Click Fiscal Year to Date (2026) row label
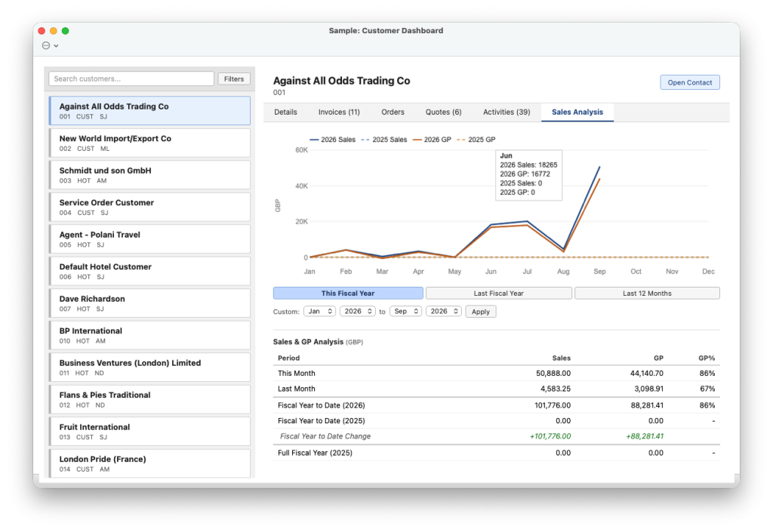Viewport: 773px width, 532px height. click(322, 405)
